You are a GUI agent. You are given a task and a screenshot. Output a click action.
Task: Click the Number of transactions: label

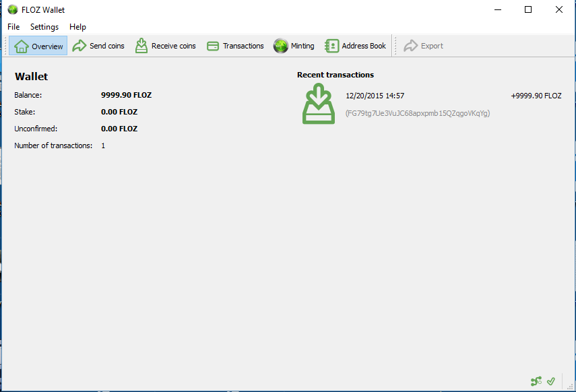pos(53,146)
